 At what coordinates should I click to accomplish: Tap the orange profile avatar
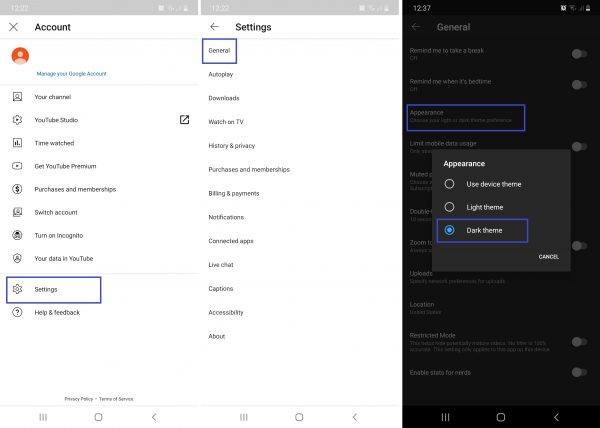[18, 56]
